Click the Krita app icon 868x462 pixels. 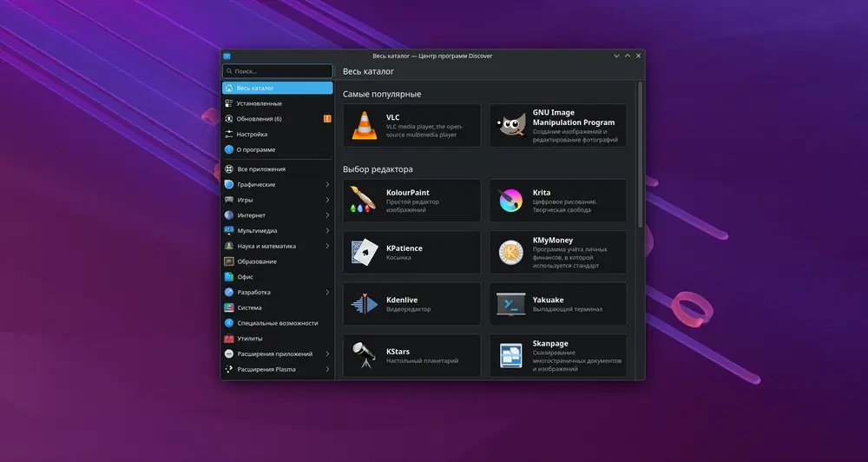coord(511,200)
